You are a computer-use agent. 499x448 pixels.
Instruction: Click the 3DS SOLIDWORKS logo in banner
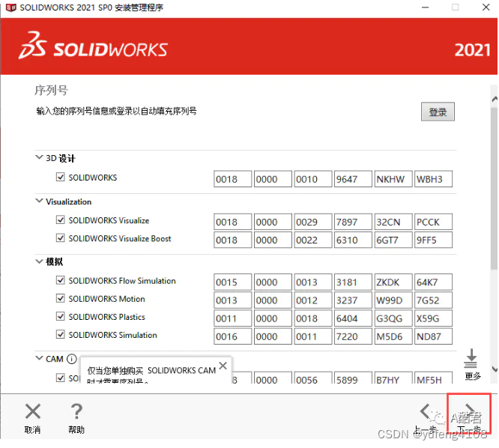[x=93, y=46]
